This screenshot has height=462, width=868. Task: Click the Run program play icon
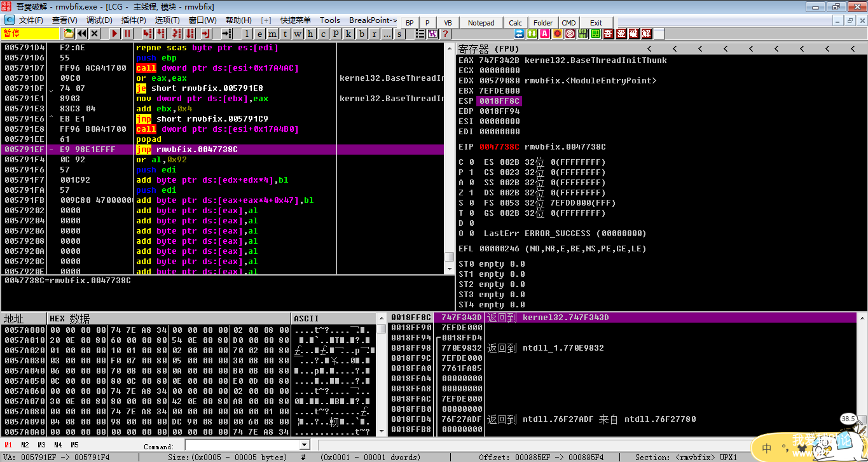click(x=115, y=34)
